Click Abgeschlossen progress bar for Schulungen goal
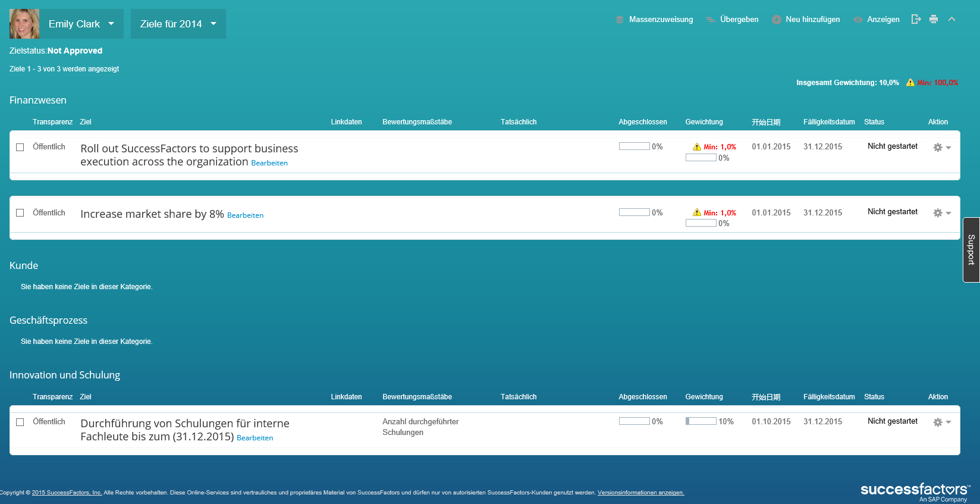The height and width of the screenshot is (504, 980). [x=634, y=421]
